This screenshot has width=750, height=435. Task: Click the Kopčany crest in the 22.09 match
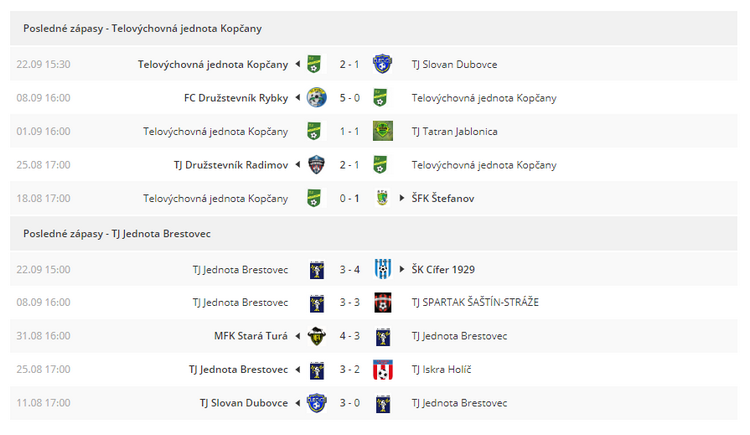pos(314,64)
